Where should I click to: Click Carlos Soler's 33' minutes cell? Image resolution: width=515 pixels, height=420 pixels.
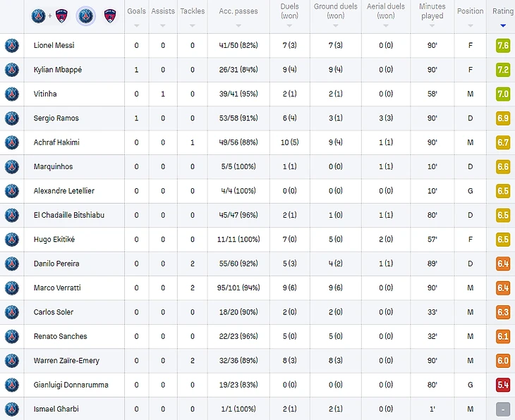pyautogui.click(x=432, y=312)
